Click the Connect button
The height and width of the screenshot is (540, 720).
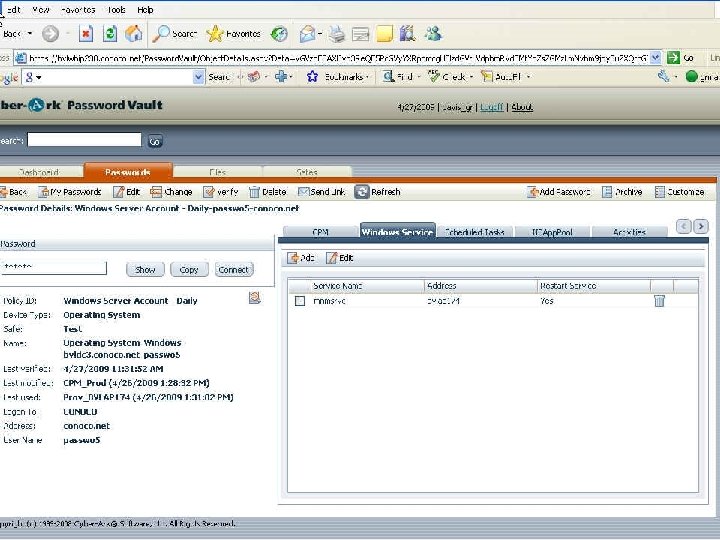click(x=234, y=270)
